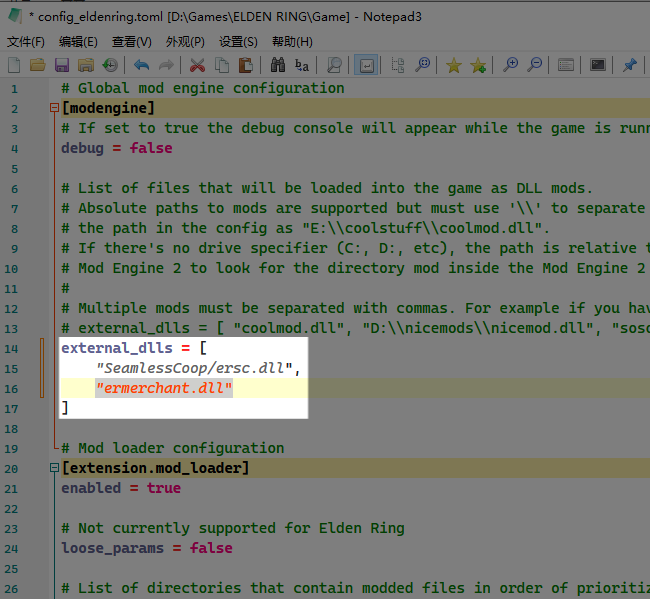Open favorites with the star icon
This screenshot has width=650, height=599.
(x=454, y=65)
